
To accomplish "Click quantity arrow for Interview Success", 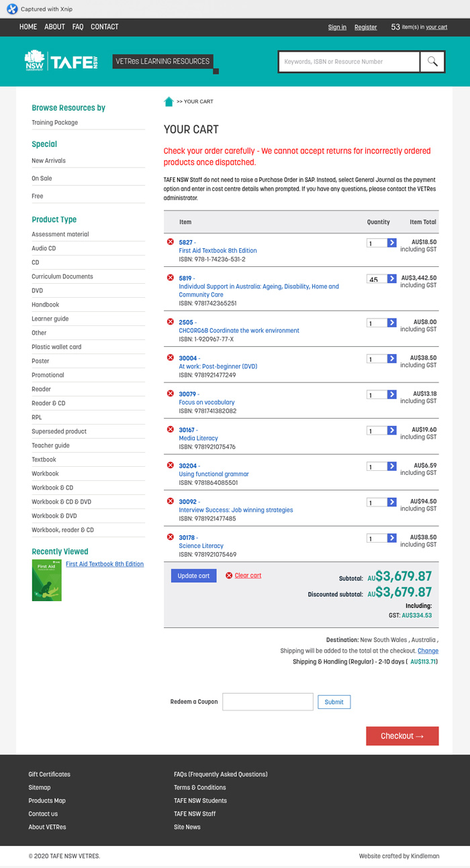I will [x=392, y=502].
